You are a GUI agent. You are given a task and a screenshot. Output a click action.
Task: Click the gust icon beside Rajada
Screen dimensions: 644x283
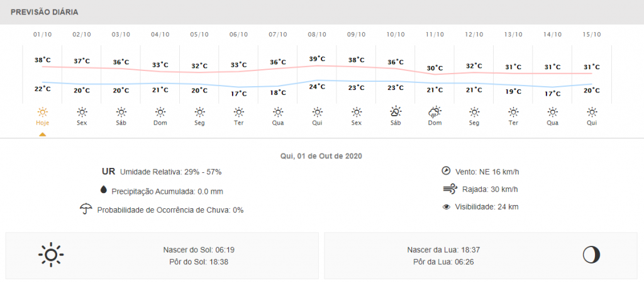(448, 189)
